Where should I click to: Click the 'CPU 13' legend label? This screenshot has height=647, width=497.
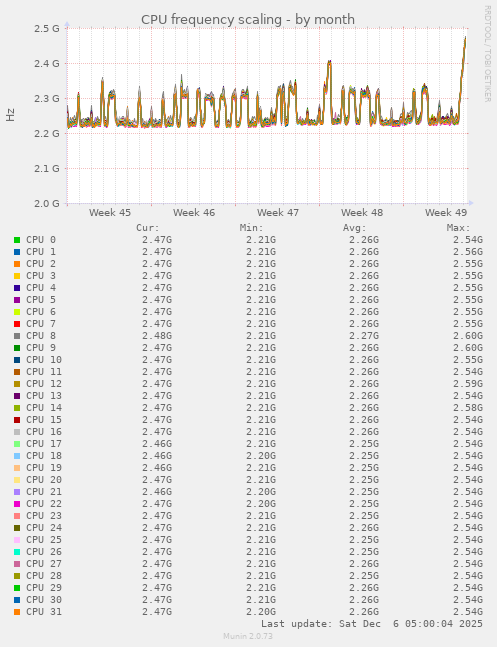coord(44,396)
